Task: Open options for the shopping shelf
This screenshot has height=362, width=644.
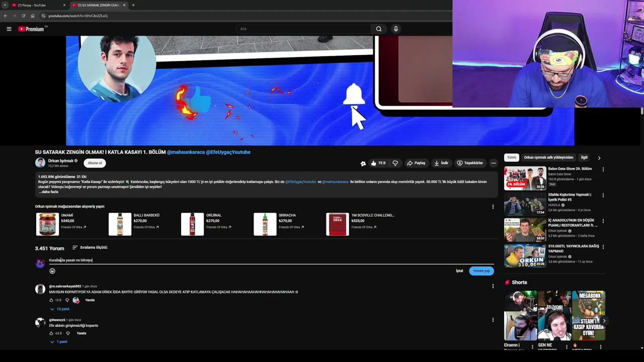Action: 493,207
